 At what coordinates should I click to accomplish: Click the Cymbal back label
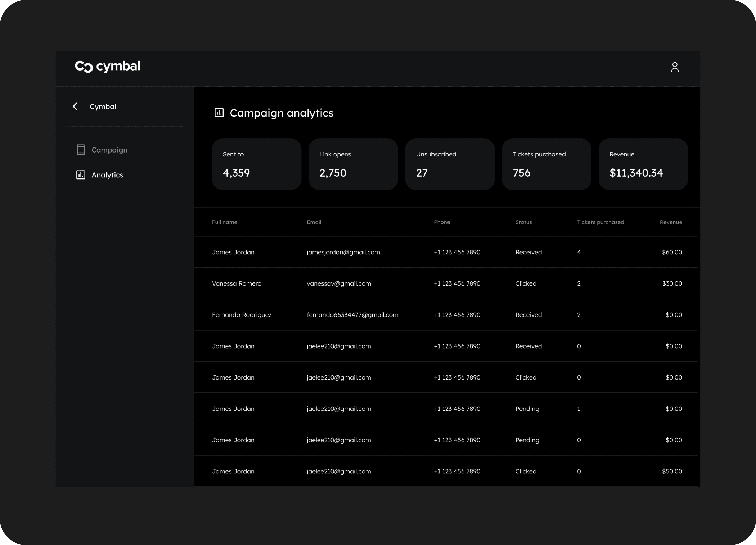pos(103,106)
